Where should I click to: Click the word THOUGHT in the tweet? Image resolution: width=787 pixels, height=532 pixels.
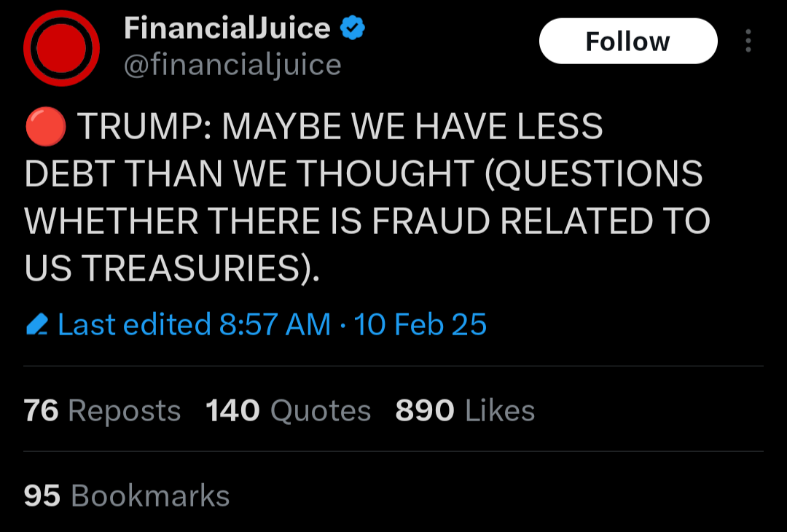point(385,175)
